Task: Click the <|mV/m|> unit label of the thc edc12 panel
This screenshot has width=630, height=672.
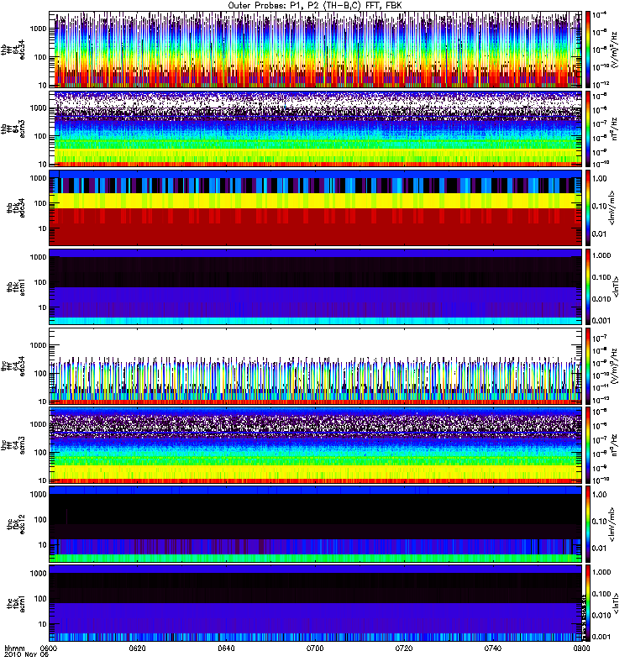Action: click(612, 523)
